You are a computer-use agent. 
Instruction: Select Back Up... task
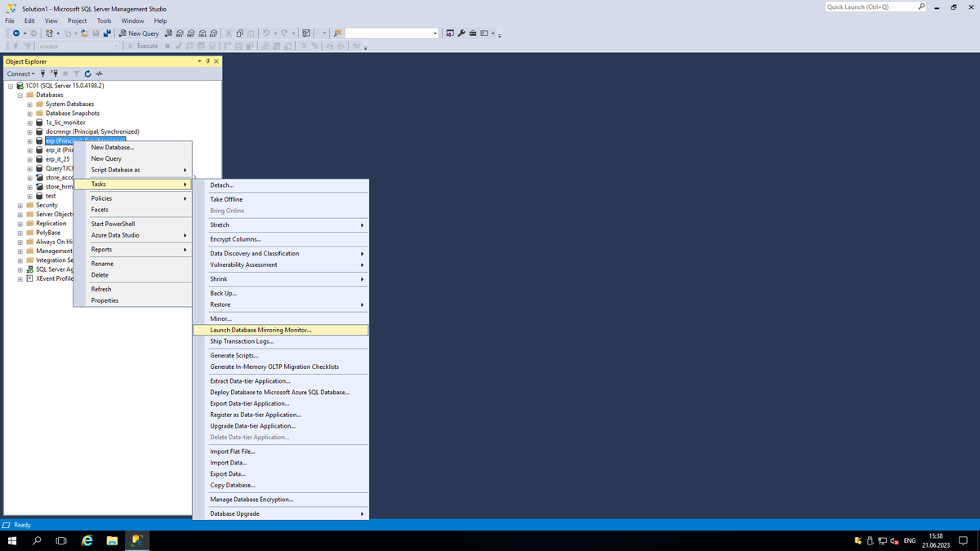coord(280,293)
